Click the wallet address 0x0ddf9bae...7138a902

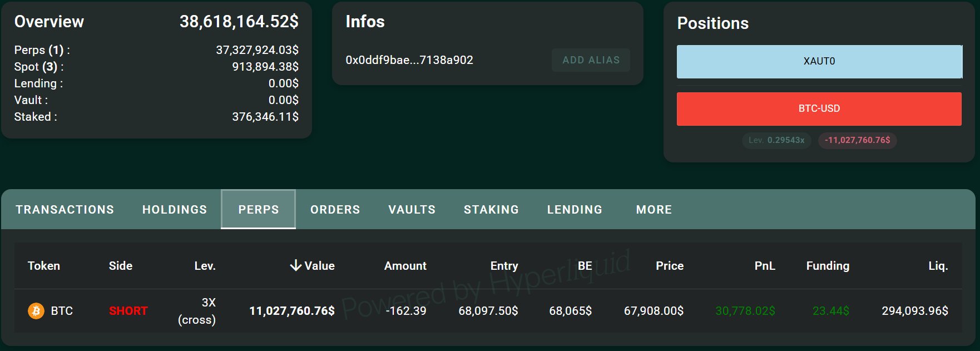[x=409, y=60]
